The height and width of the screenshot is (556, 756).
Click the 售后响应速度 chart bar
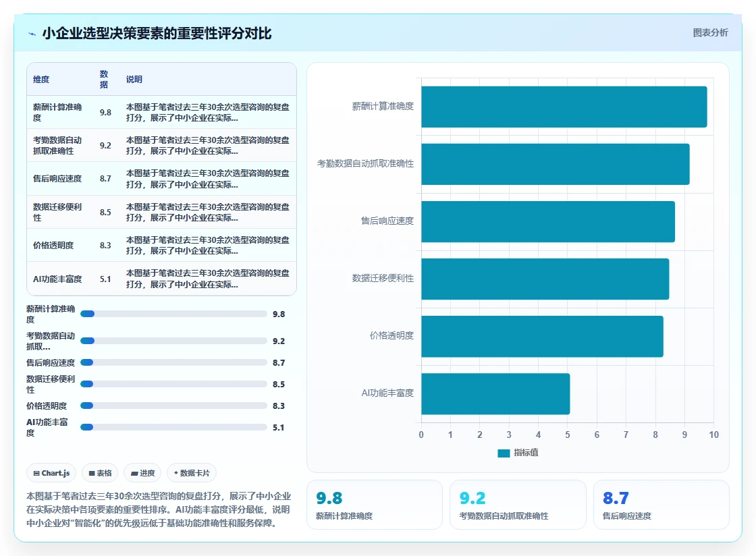pyautogui.click(x=548, y=221)
